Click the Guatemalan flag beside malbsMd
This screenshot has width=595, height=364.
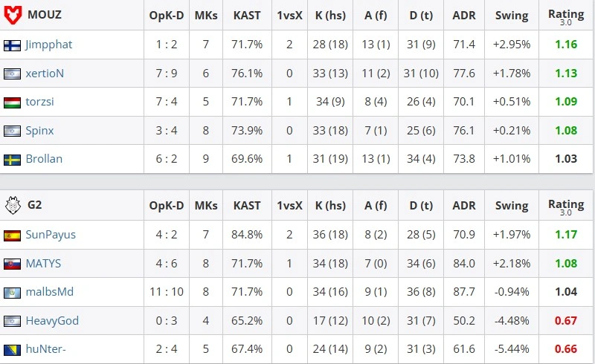point(12,293)
